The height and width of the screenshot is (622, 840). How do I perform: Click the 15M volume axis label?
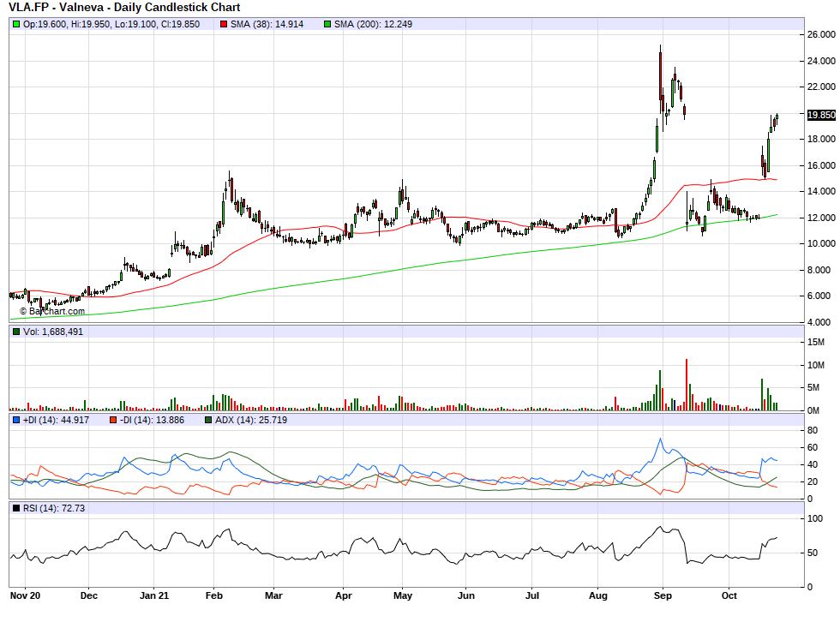pyautogui.click(x=816, y=342)
